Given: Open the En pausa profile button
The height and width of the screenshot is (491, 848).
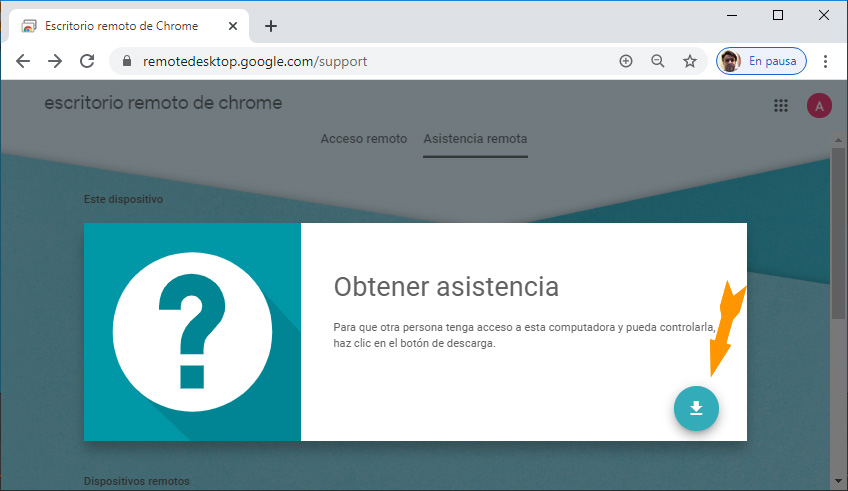Looking at the screenshot, I should 762,61.
